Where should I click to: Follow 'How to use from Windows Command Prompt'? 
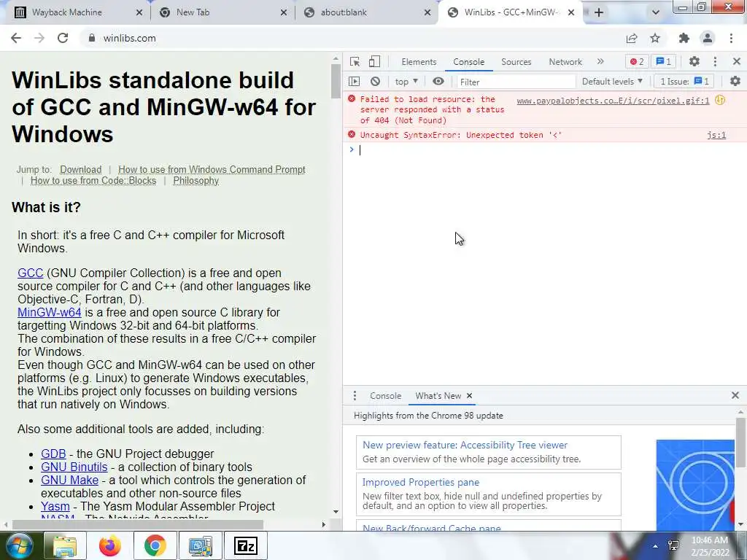(212, 169)
